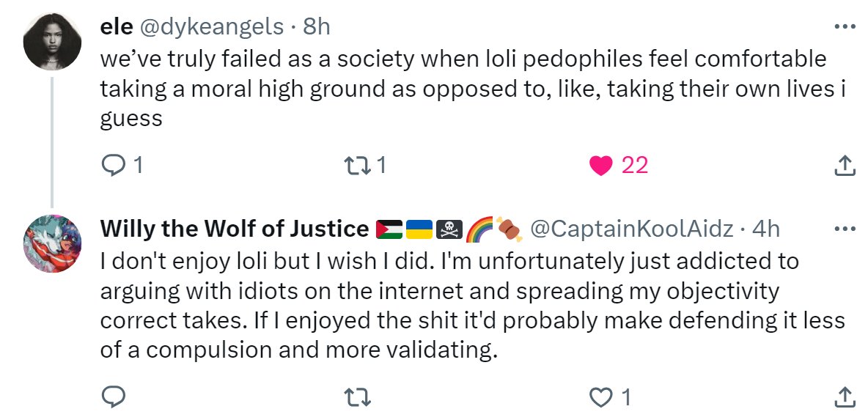
Task: Open more options for Willy's reply
Action: (845, 229)
